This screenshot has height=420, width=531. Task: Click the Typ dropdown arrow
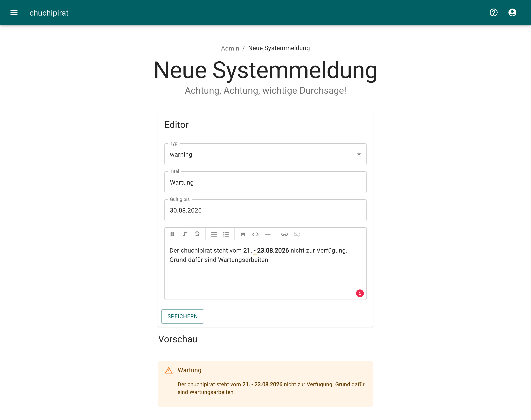click(359, 154)
